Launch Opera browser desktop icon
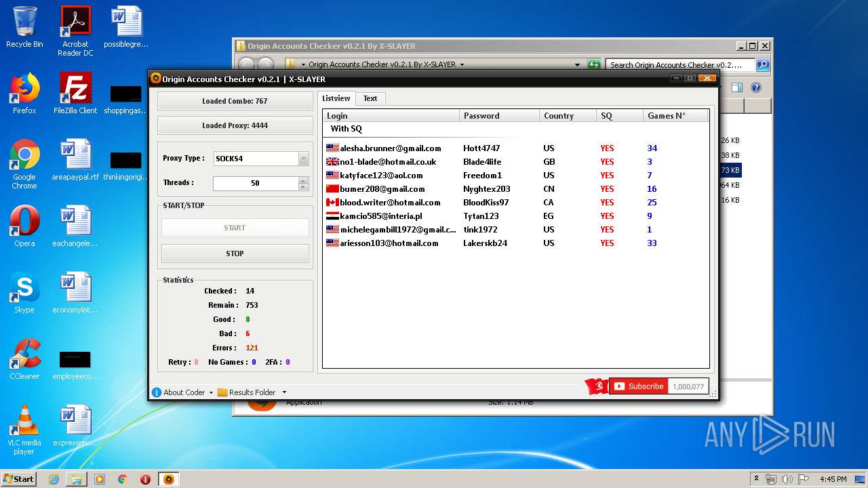Viewport: 868px width, 488px height. [24, 226]
